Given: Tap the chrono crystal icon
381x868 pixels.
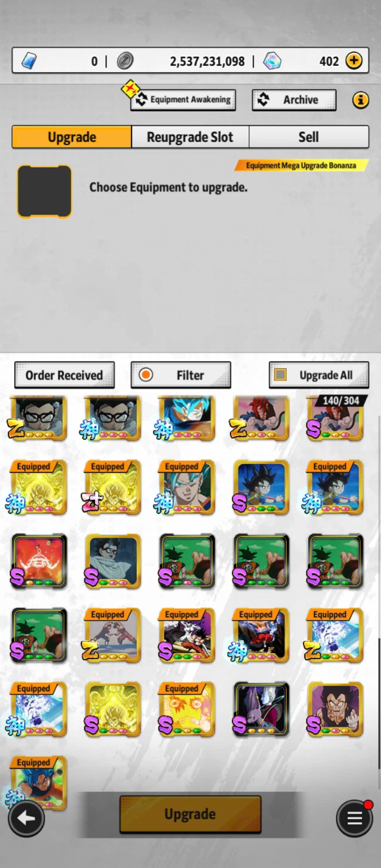Looking at the screenshot, I should (272, 60).
